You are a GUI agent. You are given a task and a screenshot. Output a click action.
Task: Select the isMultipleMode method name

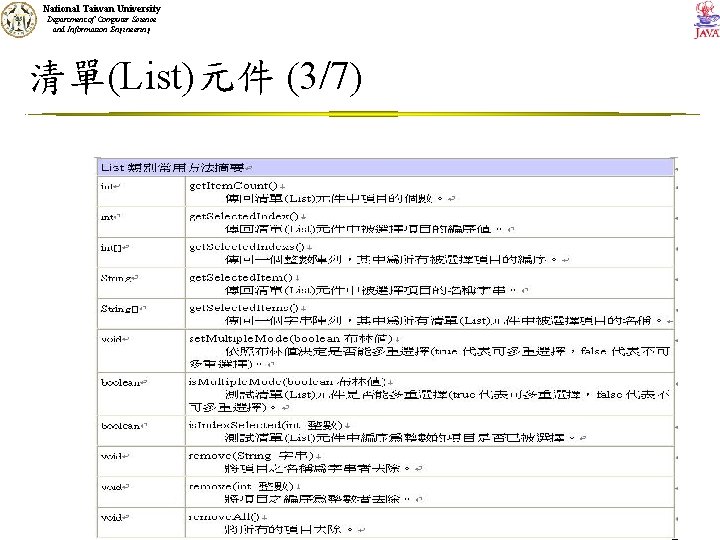click(x=236, y=382)
